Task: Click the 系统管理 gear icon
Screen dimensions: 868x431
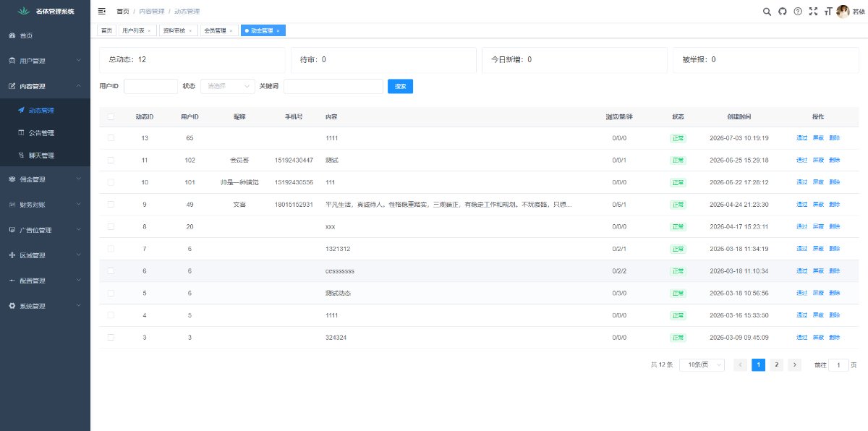Action: (12, 306)
